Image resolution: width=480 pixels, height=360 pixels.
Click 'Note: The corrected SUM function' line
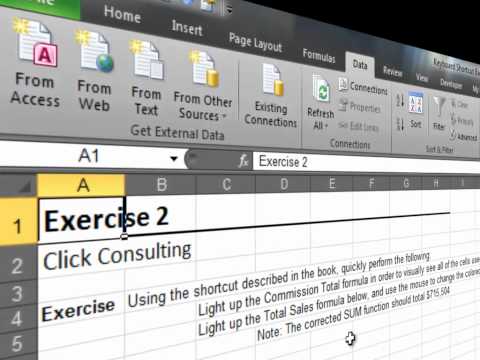click(x=353, y=313)
